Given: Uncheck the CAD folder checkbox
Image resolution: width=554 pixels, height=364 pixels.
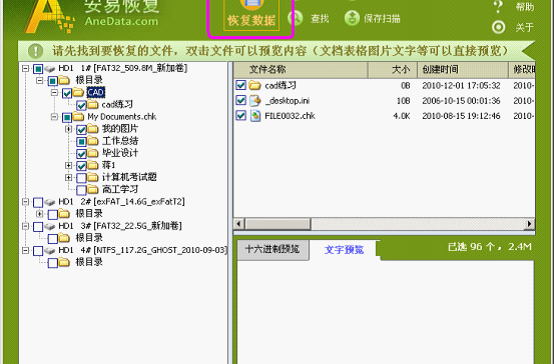Looking at the screenshot, I should 67,93.
